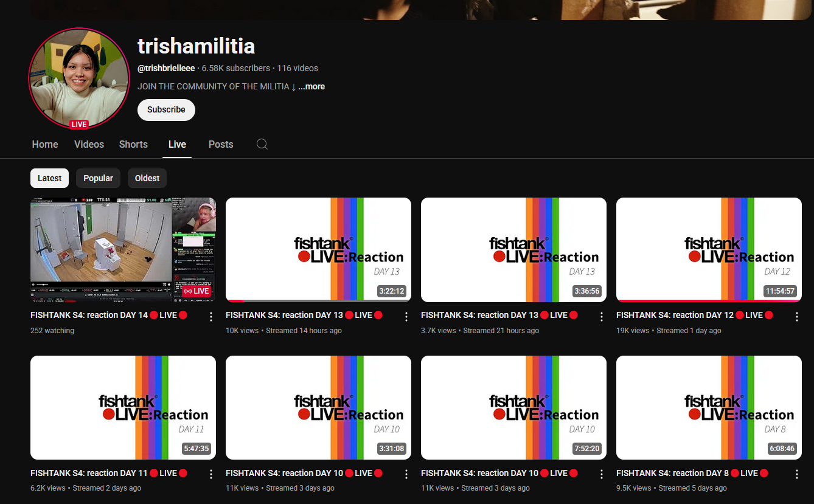This screenshot has width=814, height=504.
Task: Click '3.7K views • Streamed 21 hours ago'
Action: pos(480,331)
